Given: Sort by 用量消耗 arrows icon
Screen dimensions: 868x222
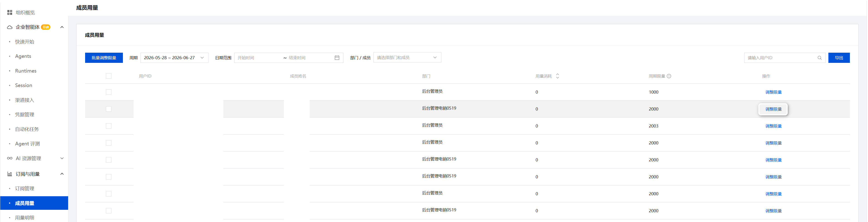Looking at the screenshot, I should coord(557,76).
